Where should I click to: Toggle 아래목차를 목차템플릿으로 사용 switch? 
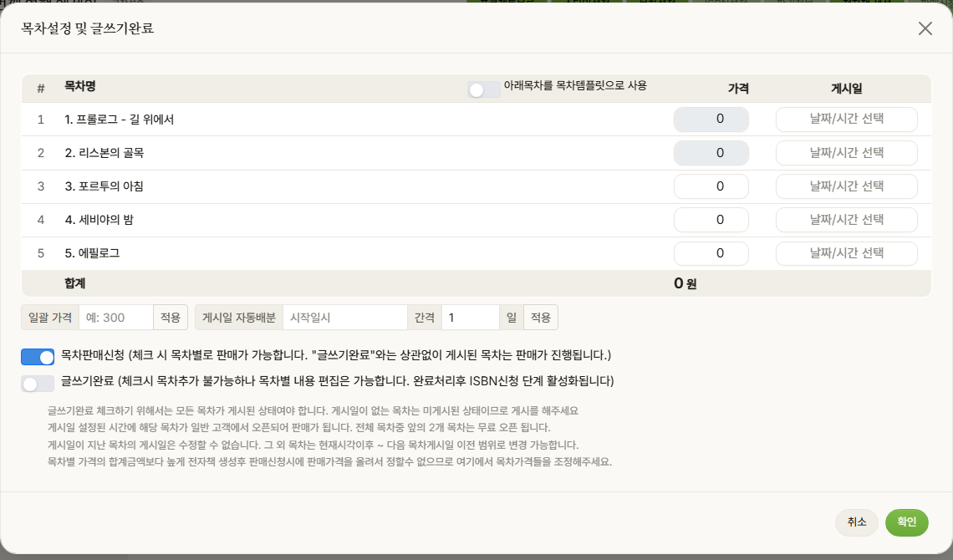pos(484,90)
